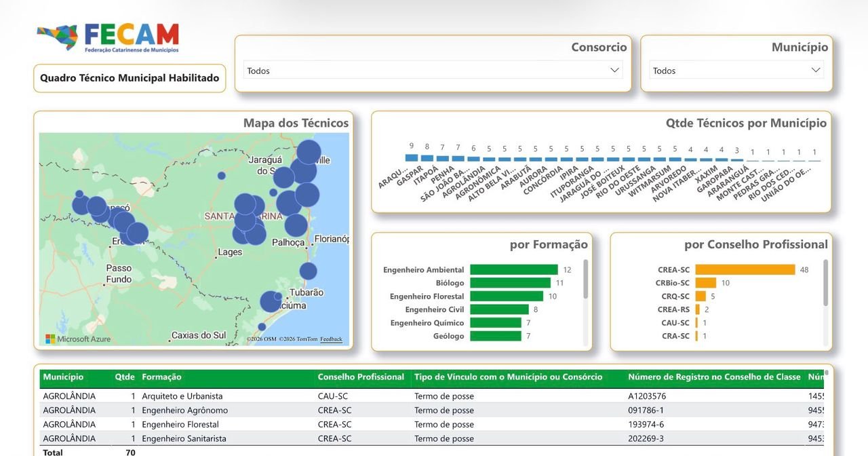
Task: Click the por Formação chart scrollbar
Action: click(585, 279)
